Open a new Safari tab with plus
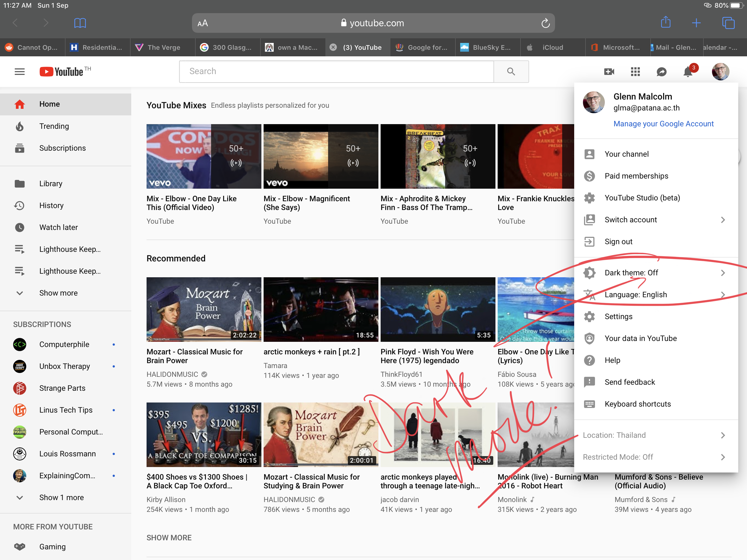Image resolution: width=747 pixels, height=560 pixels. [696, 23]
